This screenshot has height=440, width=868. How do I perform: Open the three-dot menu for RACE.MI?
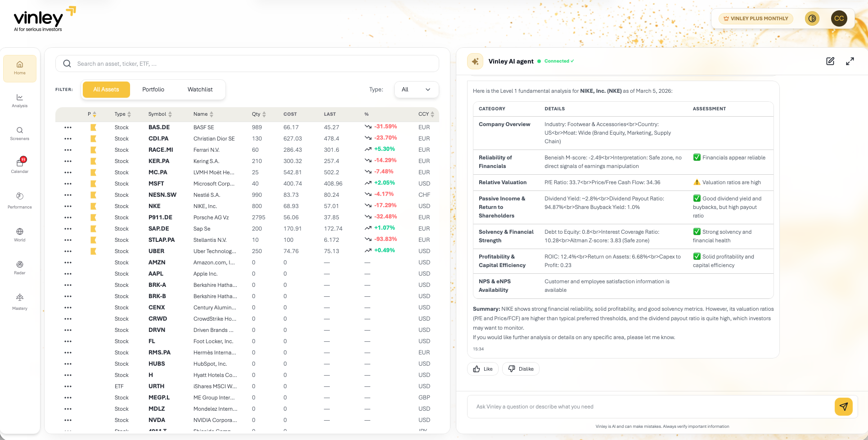coord(68,150)
